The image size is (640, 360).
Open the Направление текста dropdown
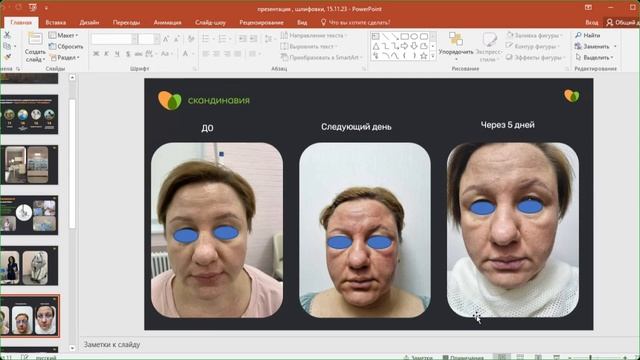(x=314, y=36)
